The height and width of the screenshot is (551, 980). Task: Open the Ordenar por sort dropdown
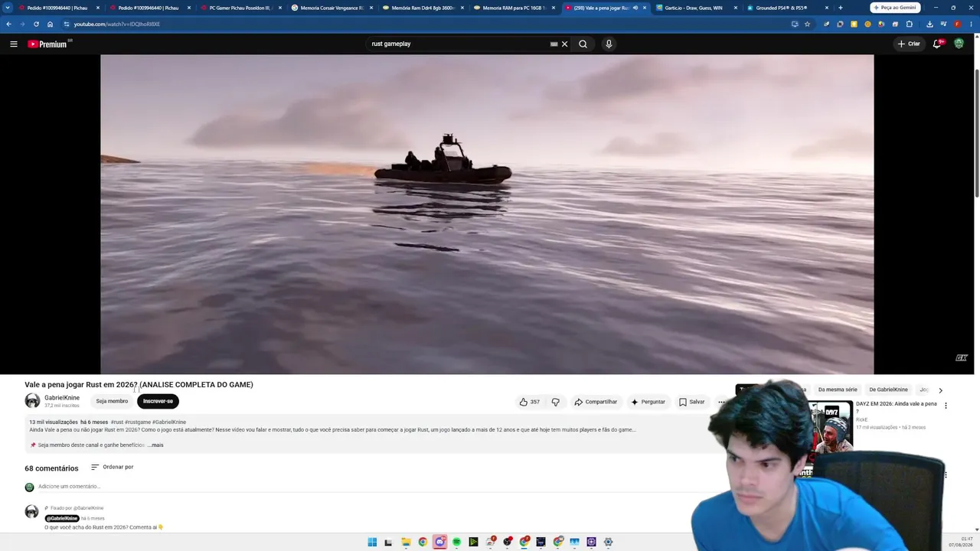pos(112,467)
